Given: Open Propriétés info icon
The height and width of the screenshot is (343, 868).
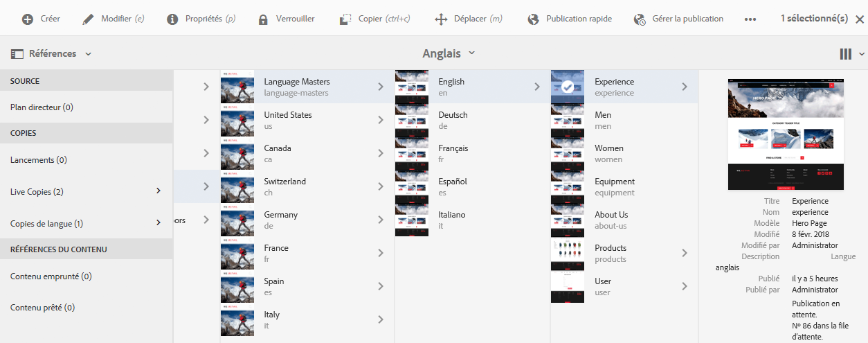Looking at the screenshot, I should [172, 19].
